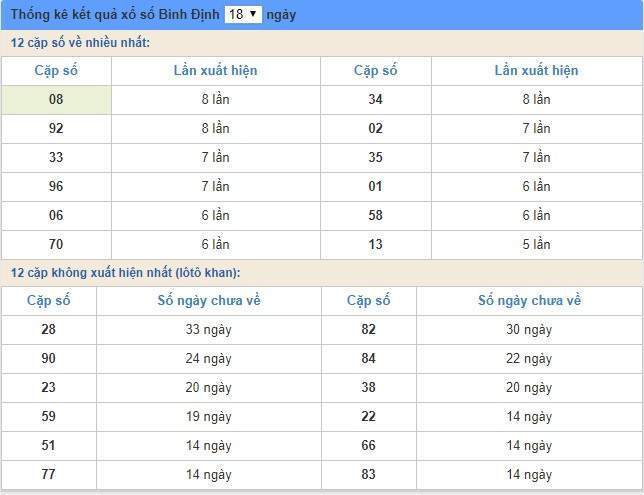
Task: Select pair number 96
Action: (x=56, y=186)
